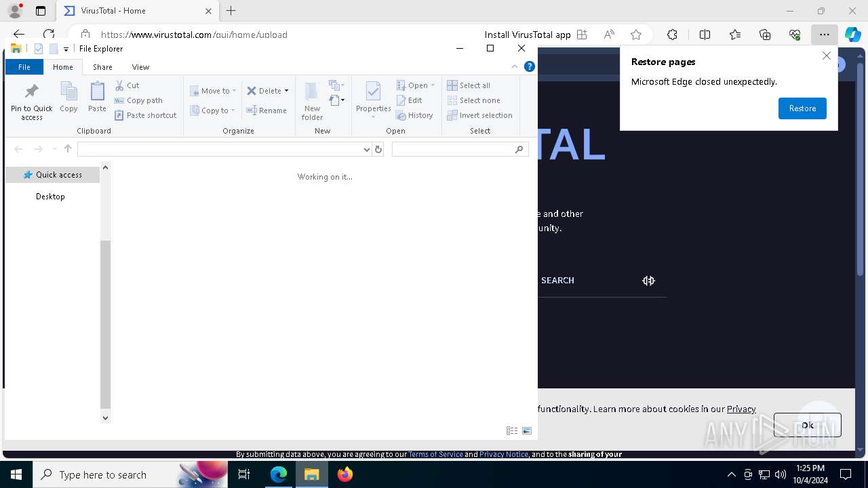Open the Copy to dropdown
This screenshot has height=488, width=868.
(x=213, y=110)
